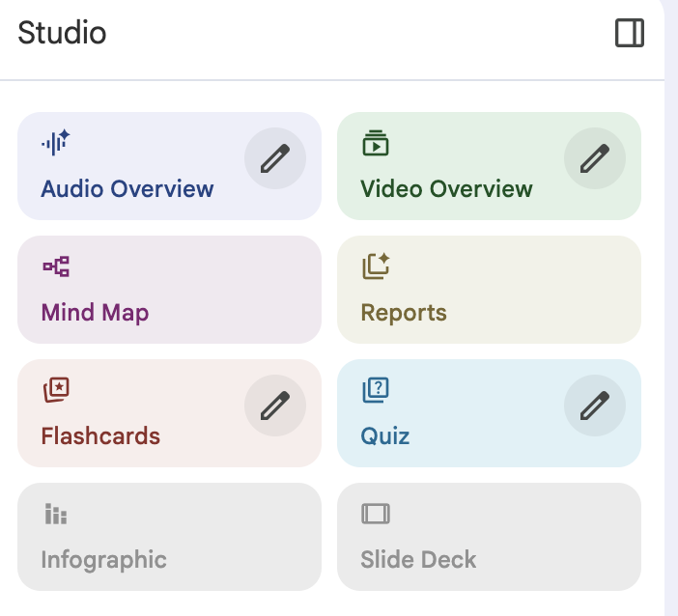Screen dimensions: 678x616
Task: Click the Video Overview play icon
Action: coord(376,143)
